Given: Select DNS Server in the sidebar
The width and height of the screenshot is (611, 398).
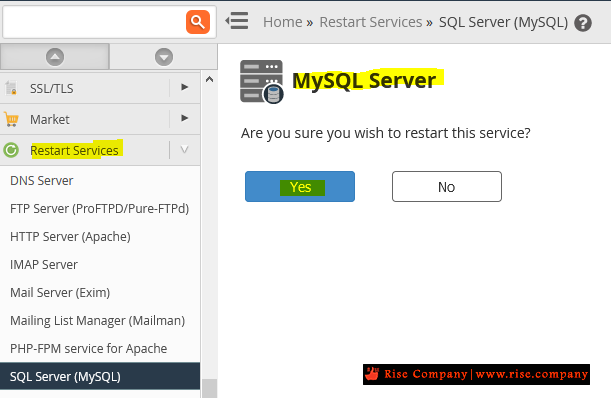Looking at the screenshot, I should tap(42, 180).
